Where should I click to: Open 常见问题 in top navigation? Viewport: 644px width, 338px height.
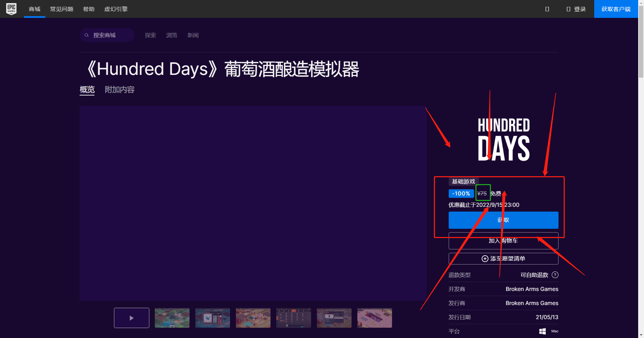click(x=62, y=9)
